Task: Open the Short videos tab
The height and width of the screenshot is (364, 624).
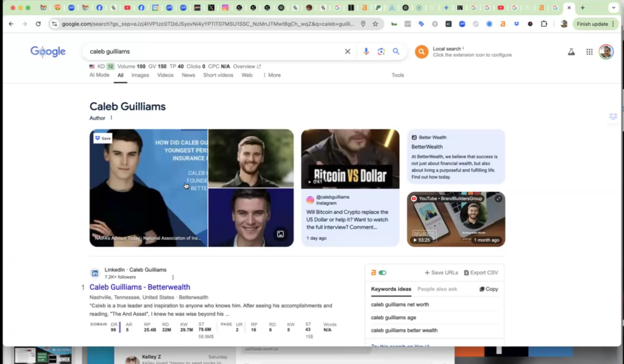Action: point(218,75)
